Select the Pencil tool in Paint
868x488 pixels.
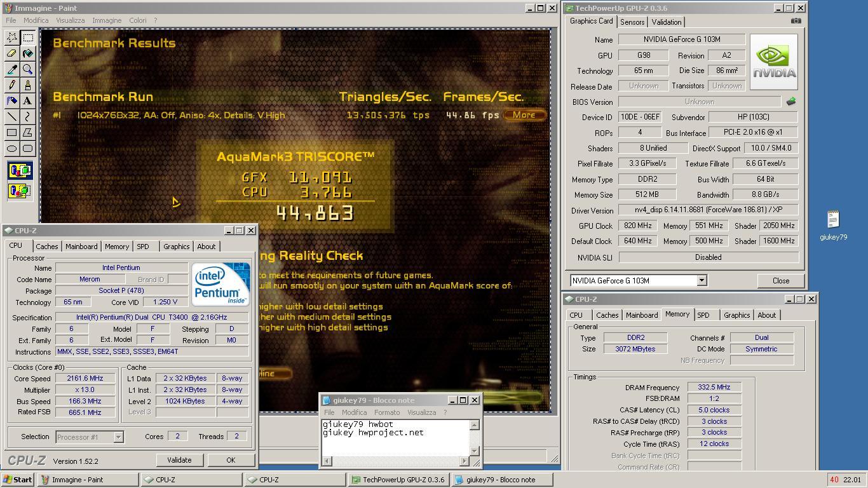point(12,85)
